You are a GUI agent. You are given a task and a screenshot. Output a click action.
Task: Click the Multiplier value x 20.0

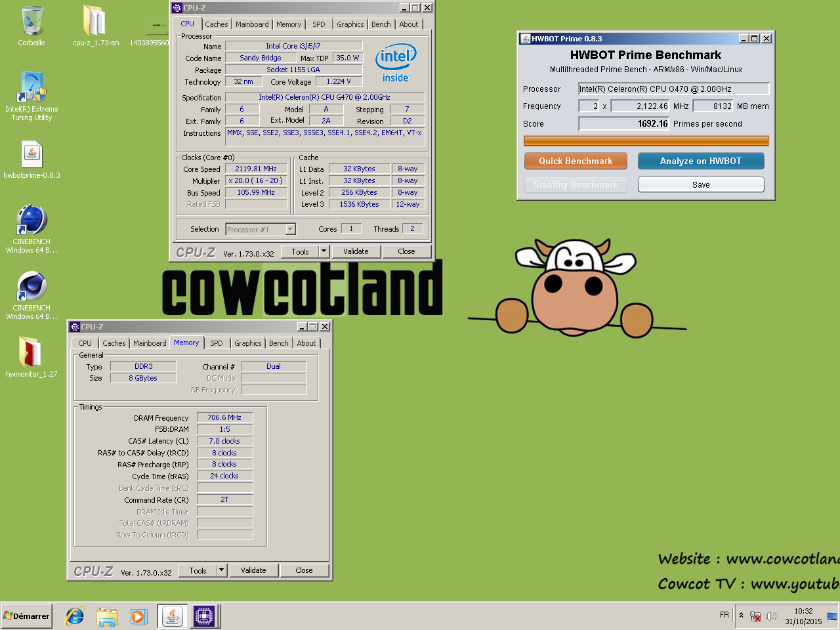256,180
